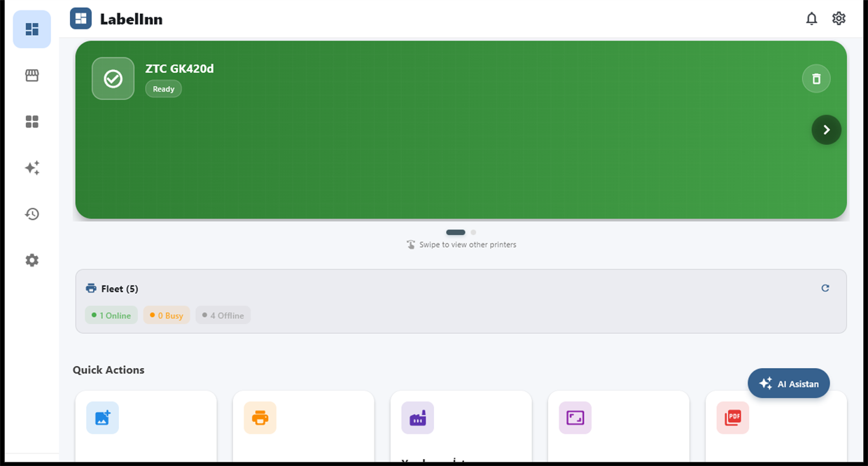Open the orange printer quick action

pos(260,418)
